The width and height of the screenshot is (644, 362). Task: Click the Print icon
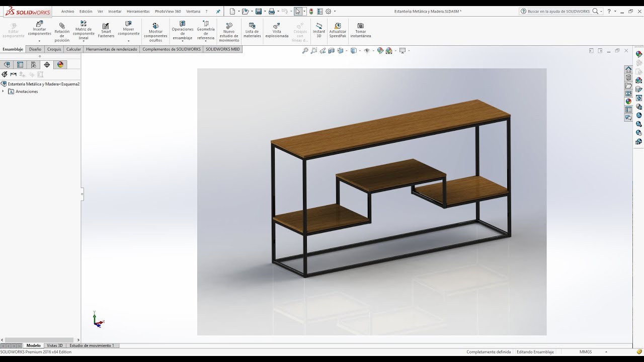coord(271,11)
